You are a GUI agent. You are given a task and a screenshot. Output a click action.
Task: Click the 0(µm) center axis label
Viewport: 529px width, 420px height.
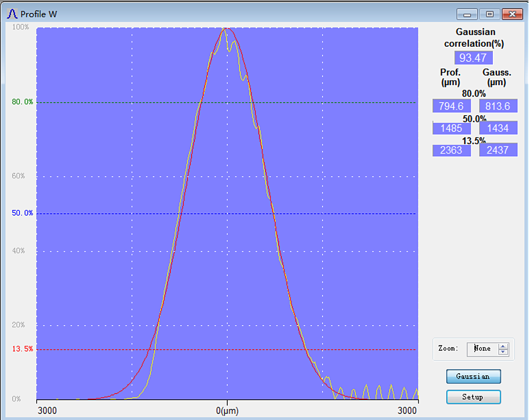coord(227,411)
